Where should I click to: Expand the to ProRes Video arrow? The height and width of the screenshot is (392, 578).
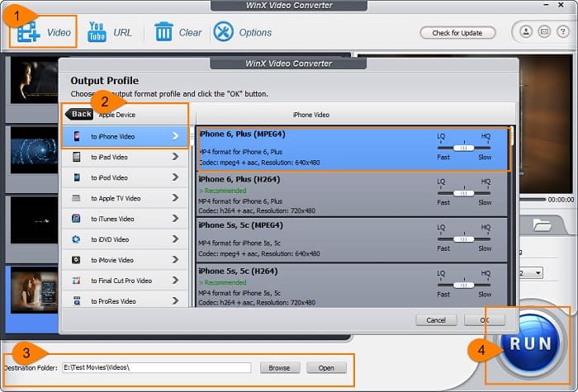(175, 301)
